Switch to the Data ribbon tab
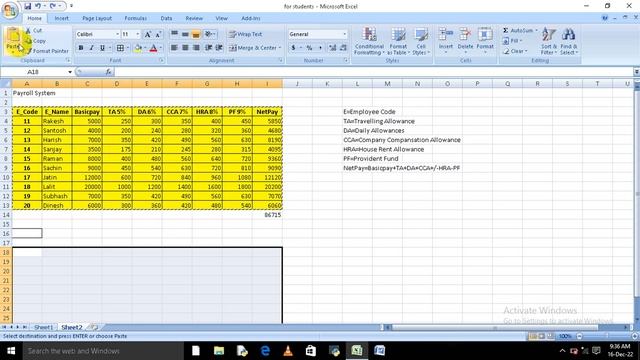Viewport: 640px width, 360px height. (x=166, y=18)
